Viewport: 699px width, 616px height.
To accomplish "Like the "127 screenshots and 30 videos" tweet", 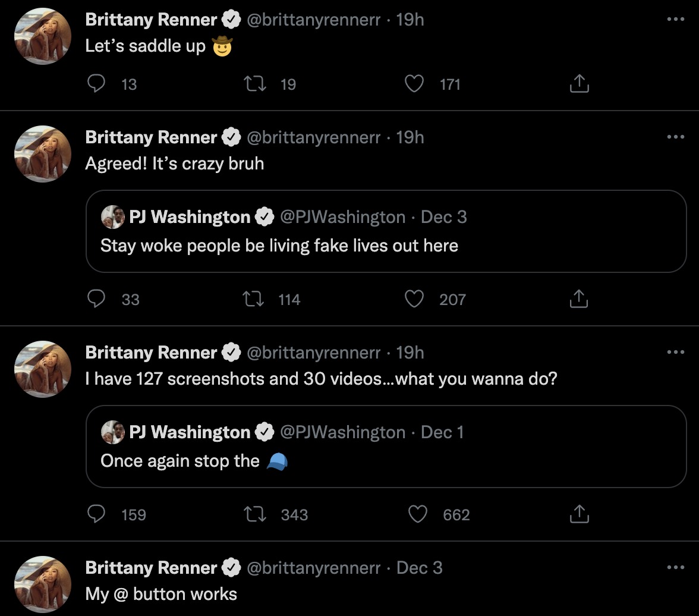I will point(418,514).
